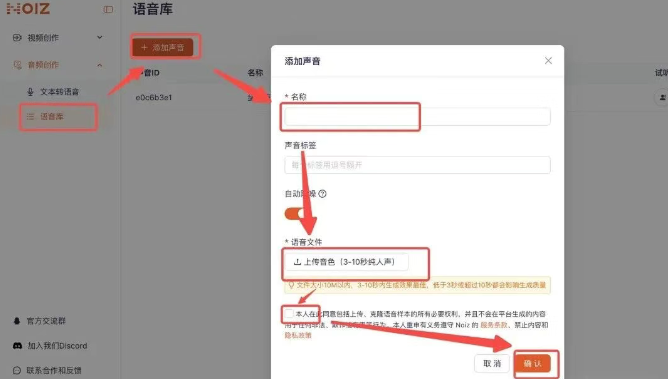Image resolution: width=668 pixels, height=379 pixels.
Task: Open the 服务条款 link
Action: coord(494,325)
